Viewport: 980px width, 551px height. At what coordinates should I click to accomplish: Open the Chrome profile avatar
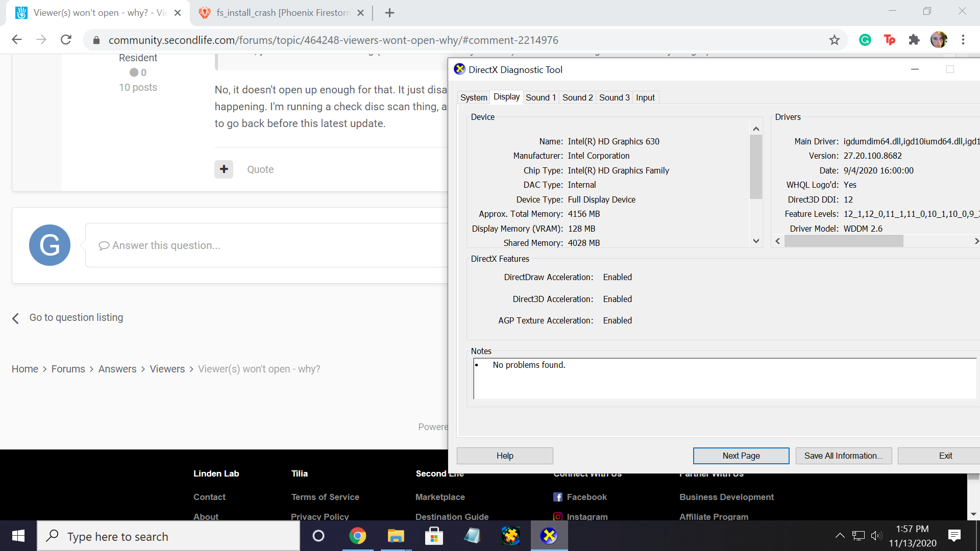(x=939, y=40)
